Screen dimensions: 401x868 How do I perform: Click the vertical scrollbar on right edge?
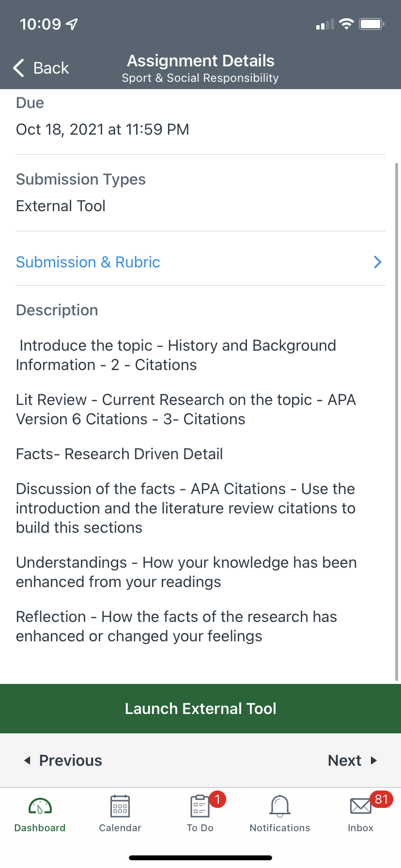(397, 421)
